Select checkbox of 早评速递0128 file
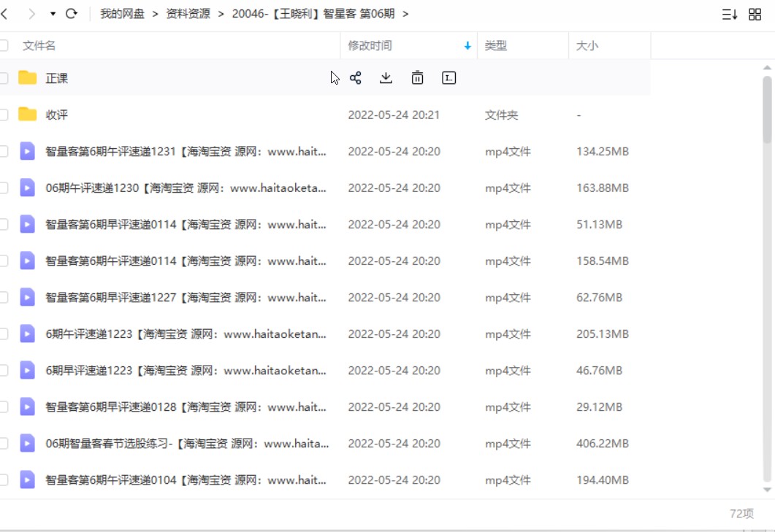Image resolution: width=775 pixels, height=532 pixels. point(4,407)
